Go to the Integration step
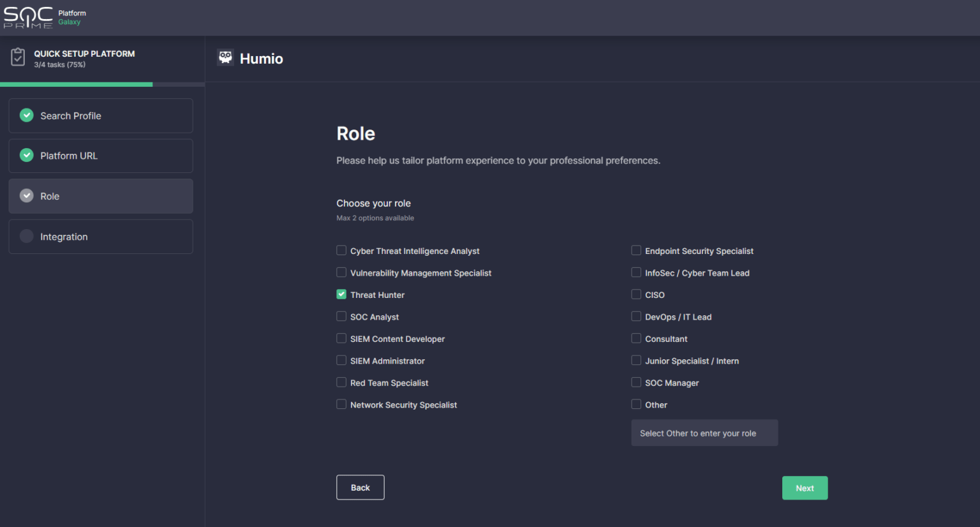 pyautogui.click(x=101, y=237)
